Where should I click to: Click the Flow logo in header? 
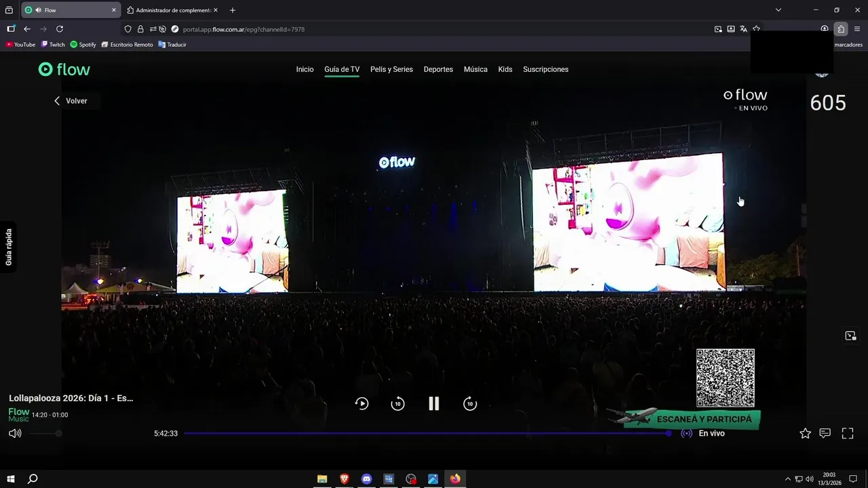coord(64,69)
